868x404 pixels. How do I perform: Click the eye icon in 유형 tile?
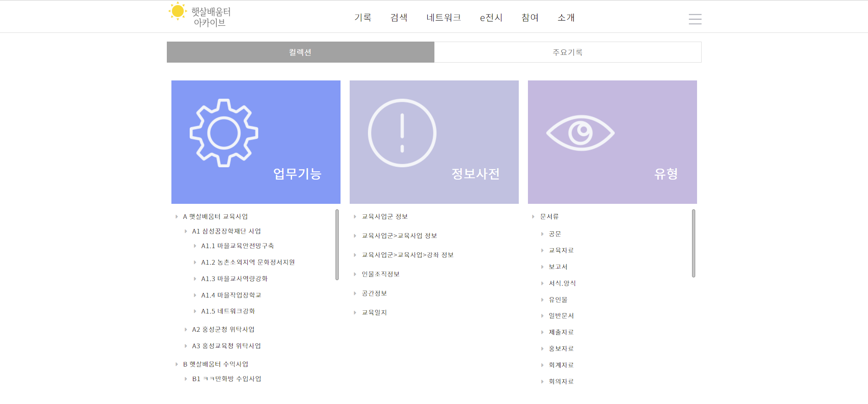click(x=580, y=133)
